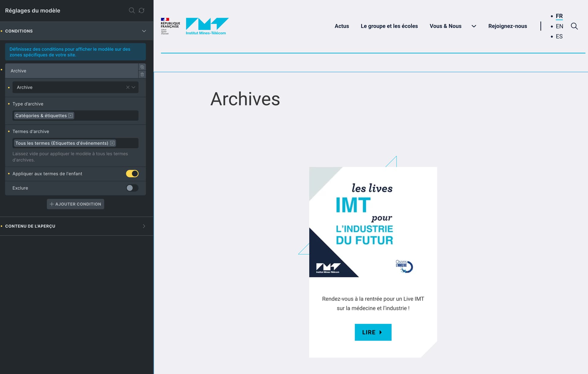Click the AJOUTER CONDITION button

click(x=75, y=204)
